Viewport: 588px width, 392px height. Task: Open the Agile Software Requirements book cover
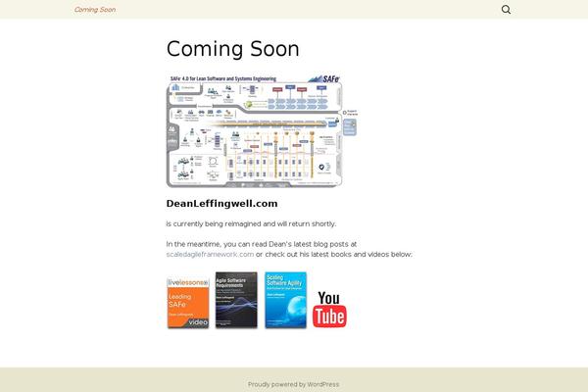pos(236,300)
